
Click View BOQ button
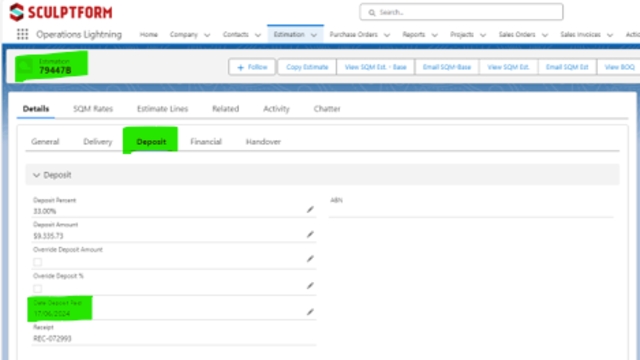tap(619, 67)
